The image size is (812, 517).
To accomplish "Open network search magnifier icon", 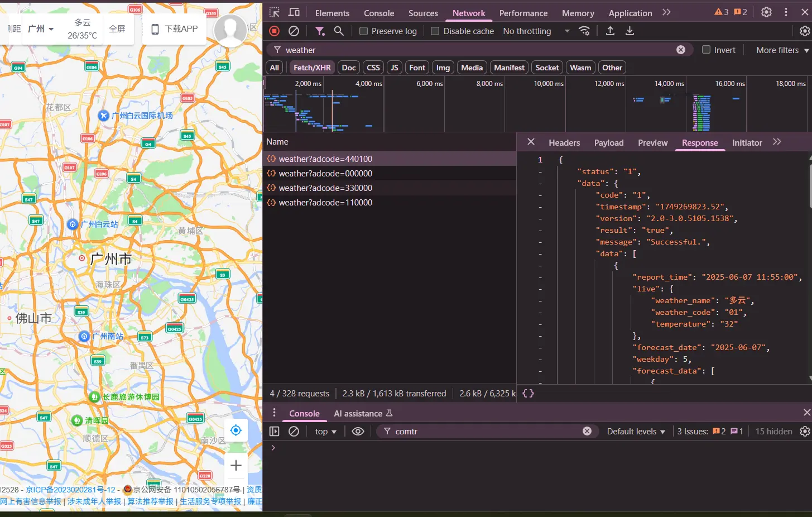I will [339, 31].
